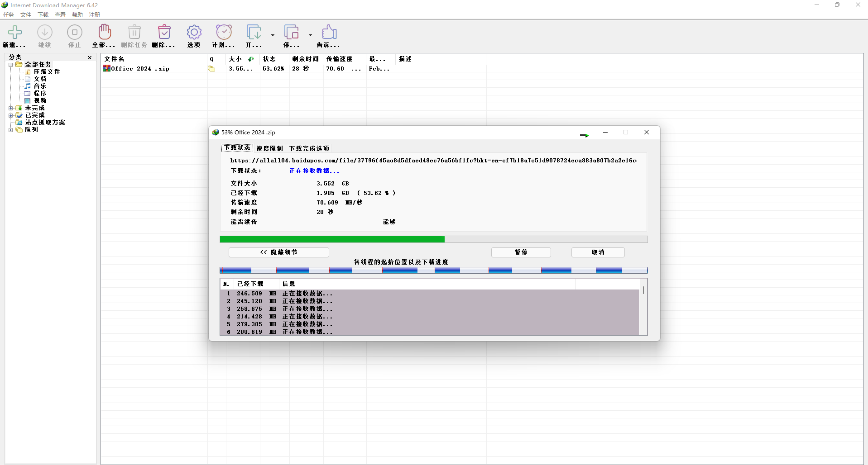The image size is (868, 465).
Task: Click the 信息 column header in thread list
Action: 427,284
